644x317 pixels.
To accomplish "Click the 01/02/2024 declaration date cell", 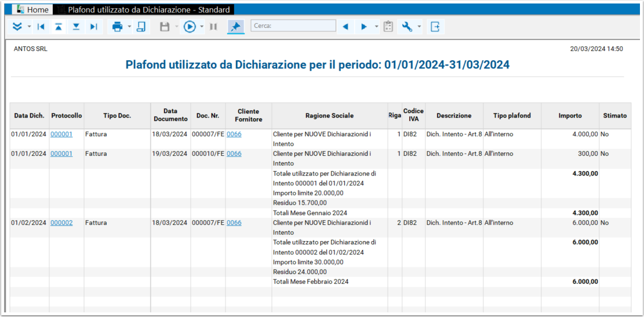I will pyautogui.click(x=29, y=223).
